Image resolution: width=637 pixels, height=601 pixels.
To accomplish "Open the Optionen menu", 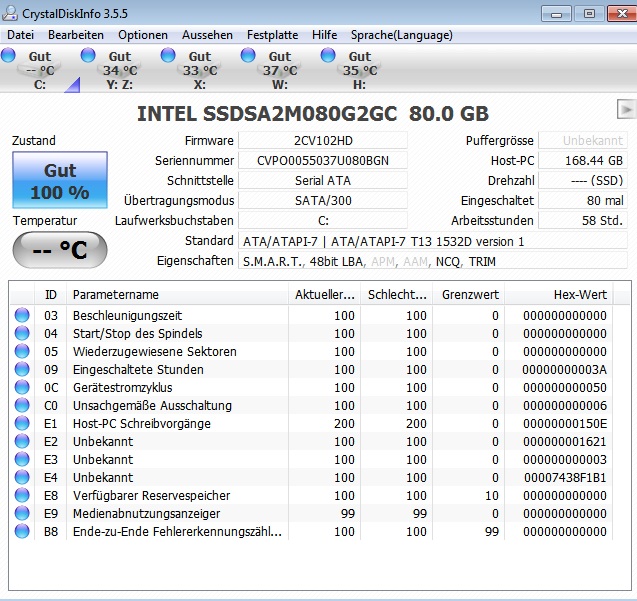I will tap(143, 35).
